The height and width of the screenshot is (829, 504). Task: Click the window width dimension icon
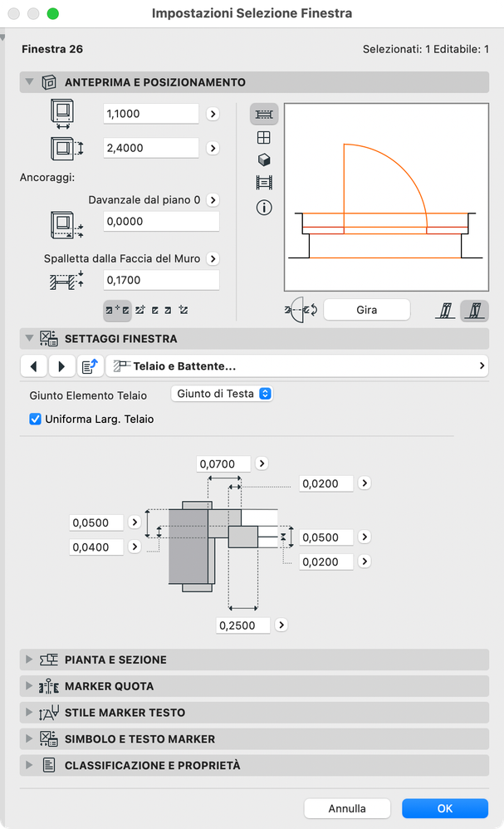62,114
